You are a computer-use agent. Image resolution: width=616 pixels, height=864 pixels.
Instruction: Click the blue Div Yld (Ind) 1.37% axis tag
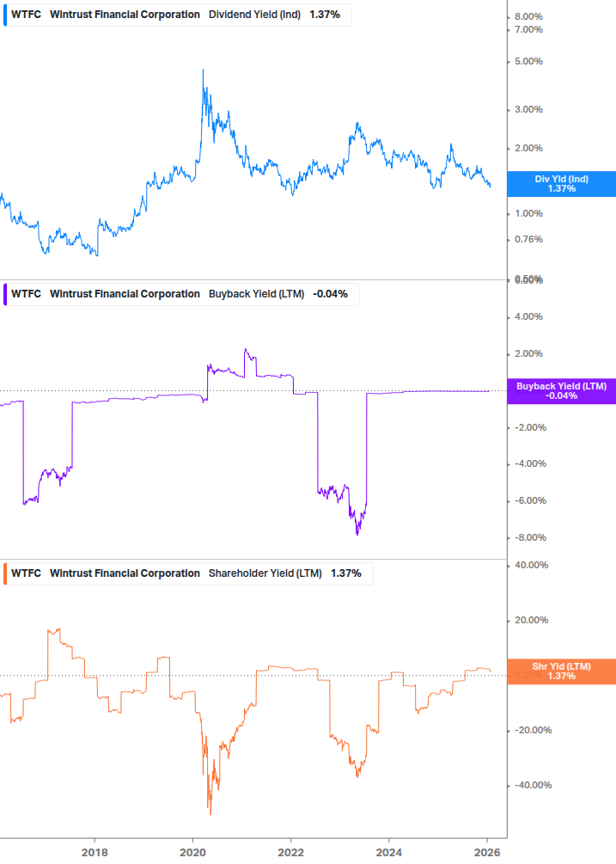[x=562, y=184]
